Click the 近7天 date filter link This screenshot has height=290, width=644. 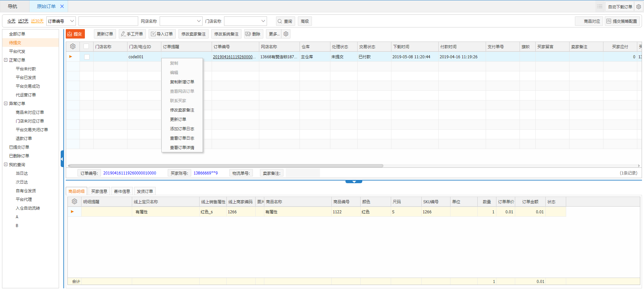tap(23, 21)
